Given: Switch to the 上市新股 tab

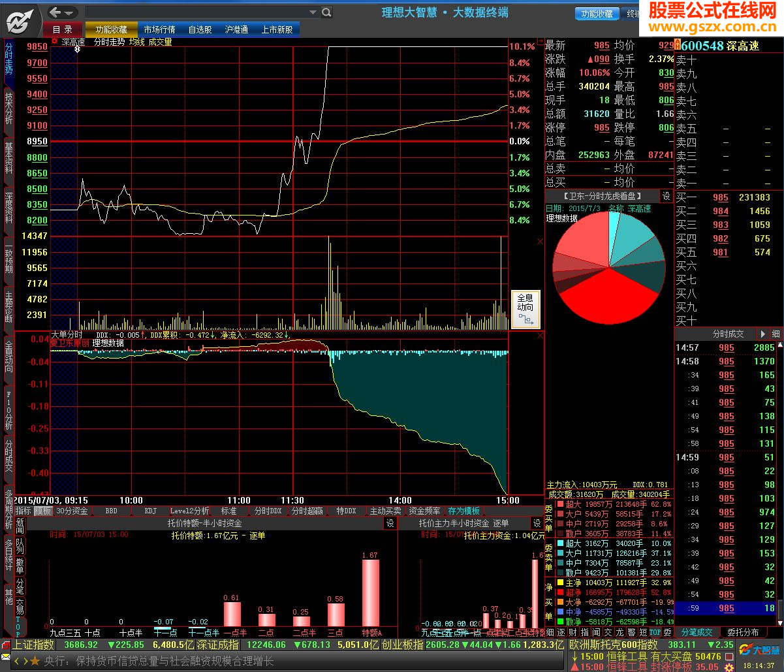Looking at the screenshot, I should (277, 29).
